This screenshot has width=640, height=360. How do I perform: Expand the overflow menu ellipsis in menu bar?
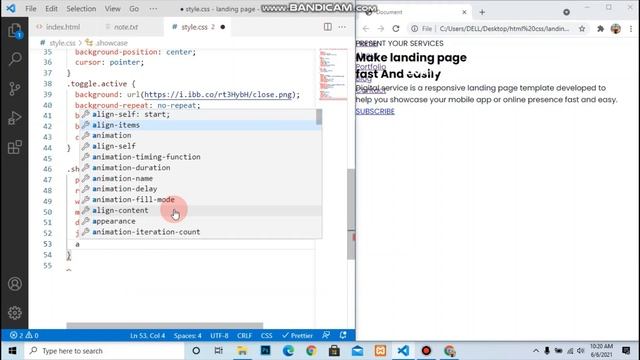click(x=153, y=9)
